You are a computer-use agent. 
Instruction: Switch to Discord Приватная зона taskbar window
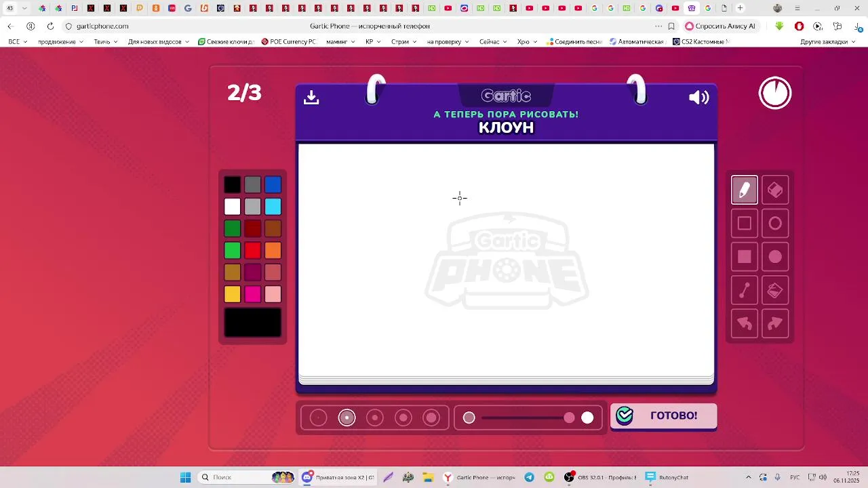338,477
